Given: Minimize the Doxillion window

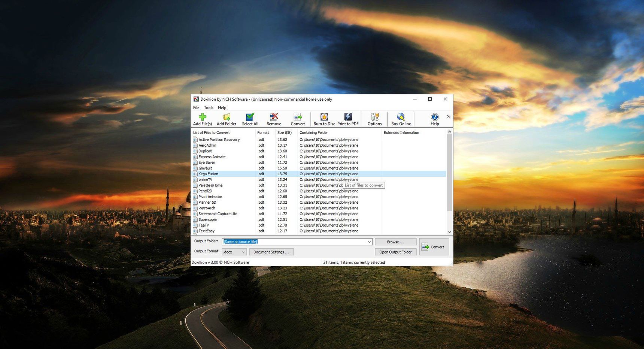Looking at the screenshot, I should 415,99.
